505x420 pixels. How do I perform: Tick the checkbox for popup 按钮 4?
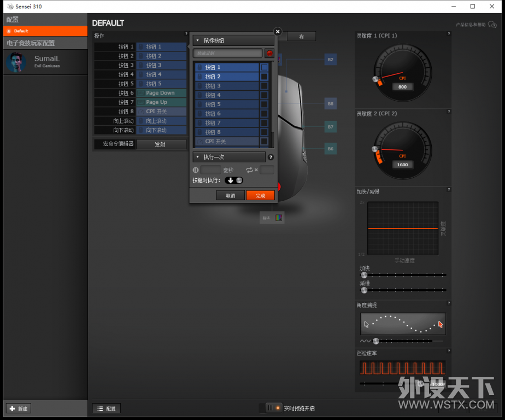[x=264, y=95]
